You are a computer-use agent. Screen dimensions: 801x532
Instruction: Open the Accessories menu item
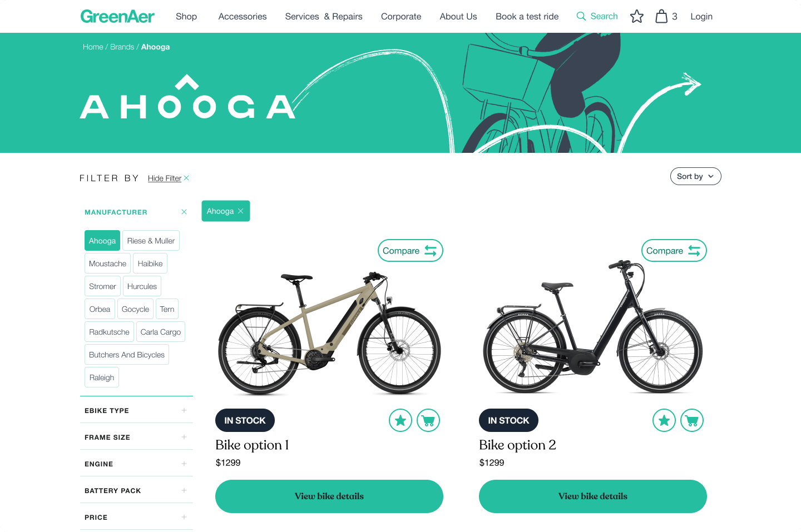click(x=243, y=17)
